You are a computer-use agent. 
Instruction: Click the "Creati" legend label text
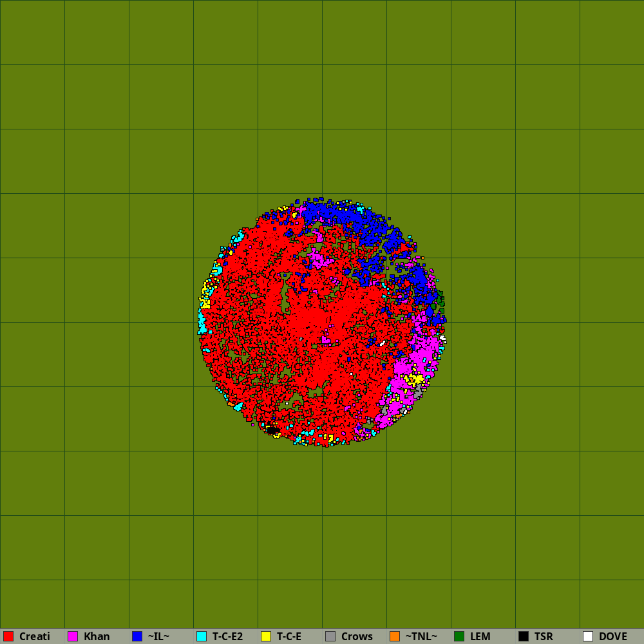[x=34, y=636]
